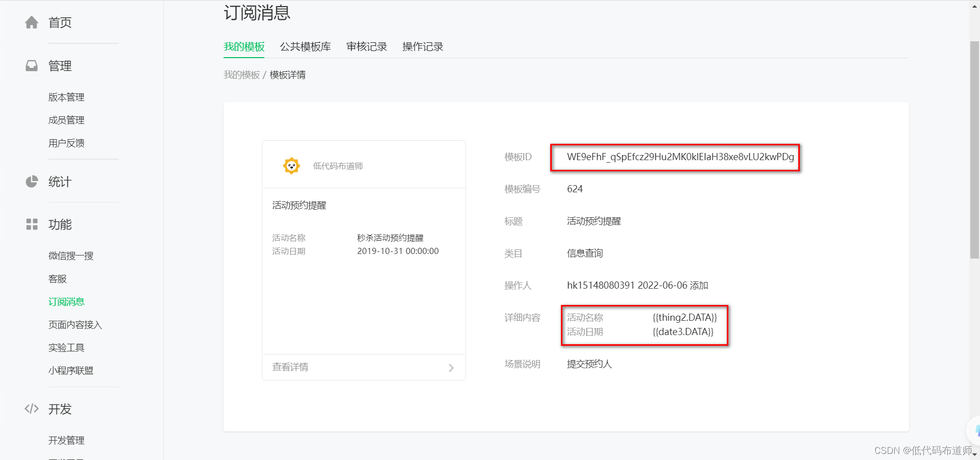Open 用户反馈 page
The height and width of the screenshot is (460, 980).
pos(66,143)
